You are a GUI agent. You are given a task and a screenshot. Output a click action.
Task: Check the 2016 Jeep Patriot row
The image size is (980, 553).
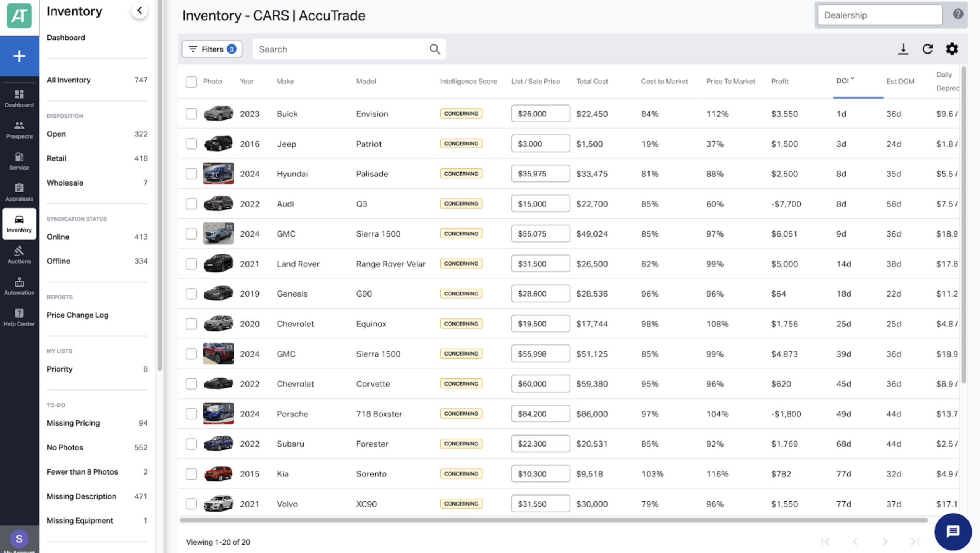(x=191, y=144)
